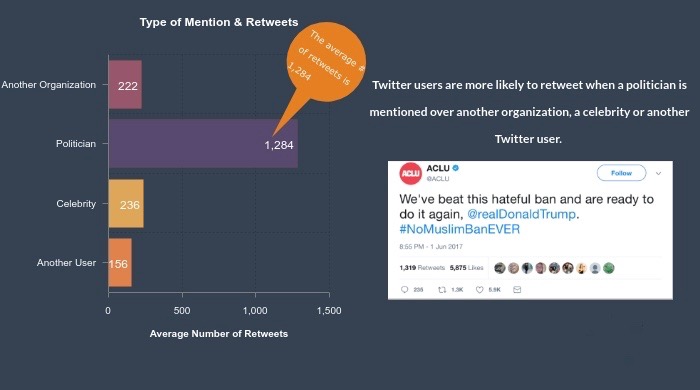The image size is (700, 390).
Task: Select the purple Politician bar
Action: click(203, 144)
